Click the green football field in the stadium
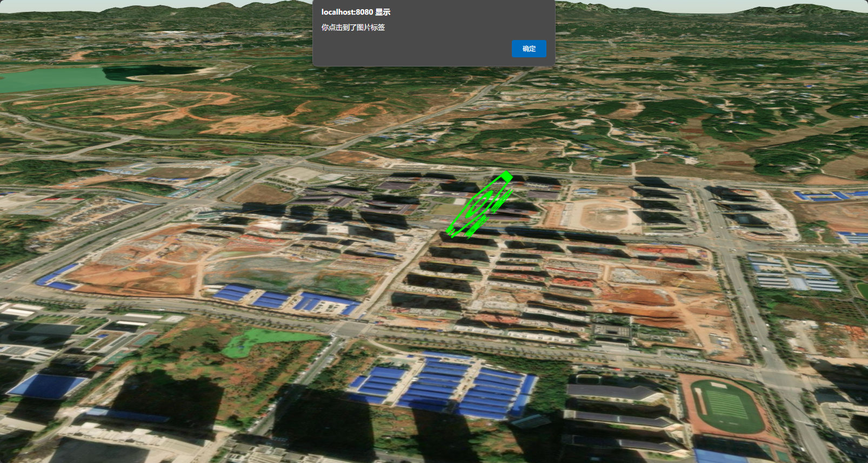The width and height of the screenshot is (868, 463). [727, 406]
